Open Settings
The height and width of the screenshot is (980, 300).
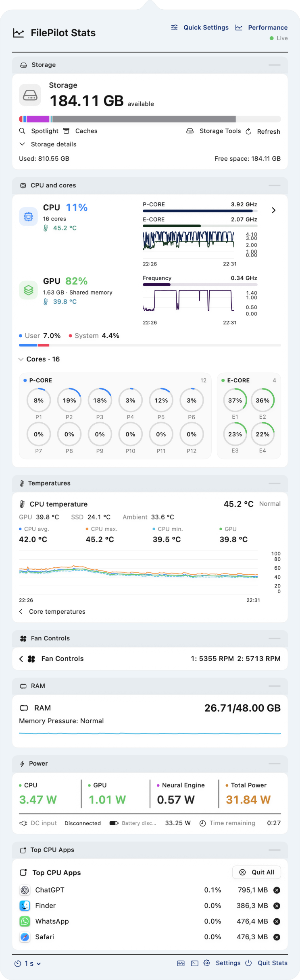tap(222, 963)
